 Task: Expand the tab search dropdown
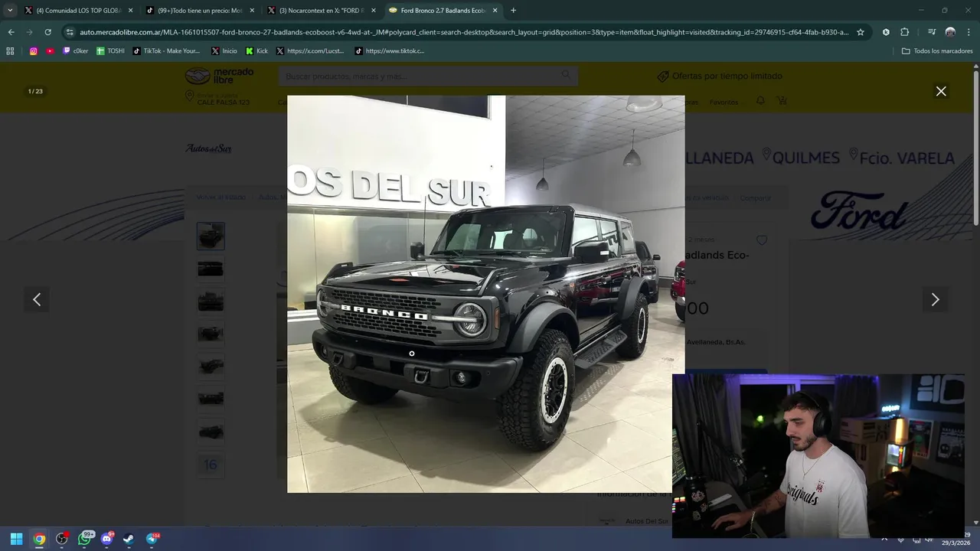(x=10, y=11)
